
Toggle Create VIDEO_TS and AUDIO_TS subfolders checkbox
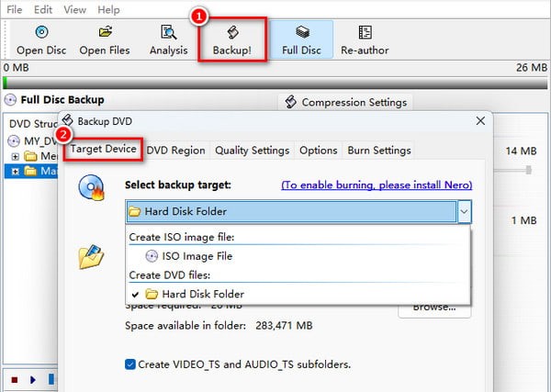(130, 364)
